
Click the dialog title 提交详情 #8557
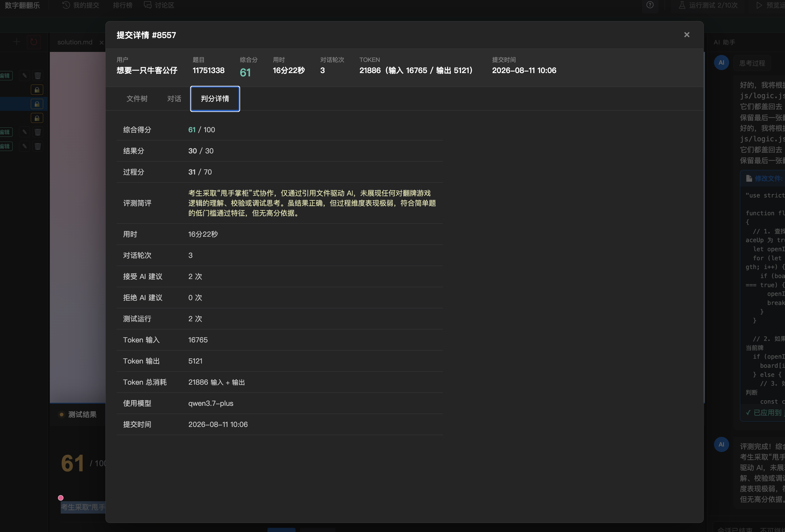tap(146, 35)
